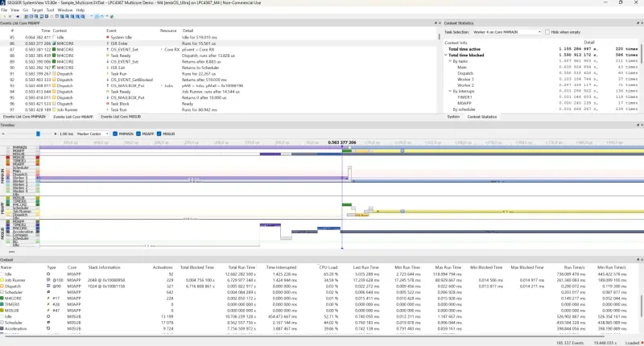Screen dimensions: 644x346
Task: Click the OS_MAILBOX_Put icon in row 93
Action: coord(108,86)
